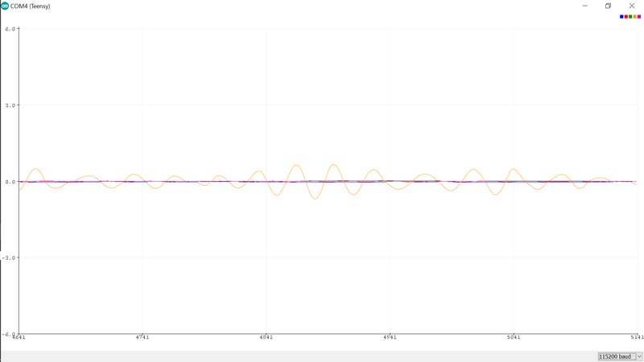This screenshot has width=644, height=362.
Task: Click the 4841 tick on the X axis
Action: [x=266, y=338]
